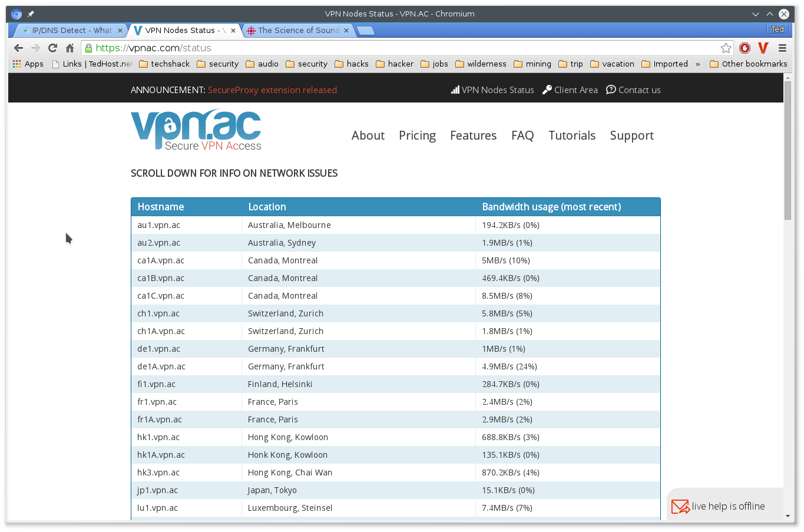Viewport: 804px width, 532px height.
Task: Open Chromium hamburger menu
Action: pos(782,48)
